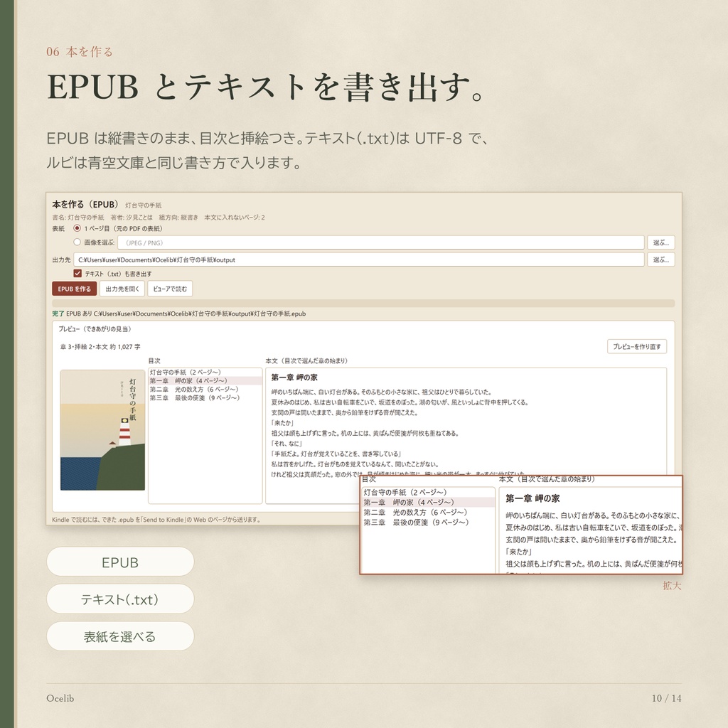Select 第三章 最後の便箋（9 ページ～）in the app window's 目次 list
728x728 pixels.
(x=205, y=398)
